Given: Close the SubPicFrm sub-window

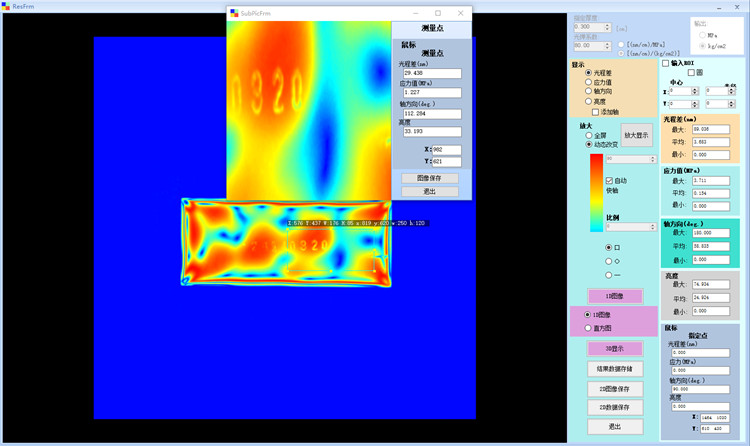Looking at the screenshot, I should (460, 13).
